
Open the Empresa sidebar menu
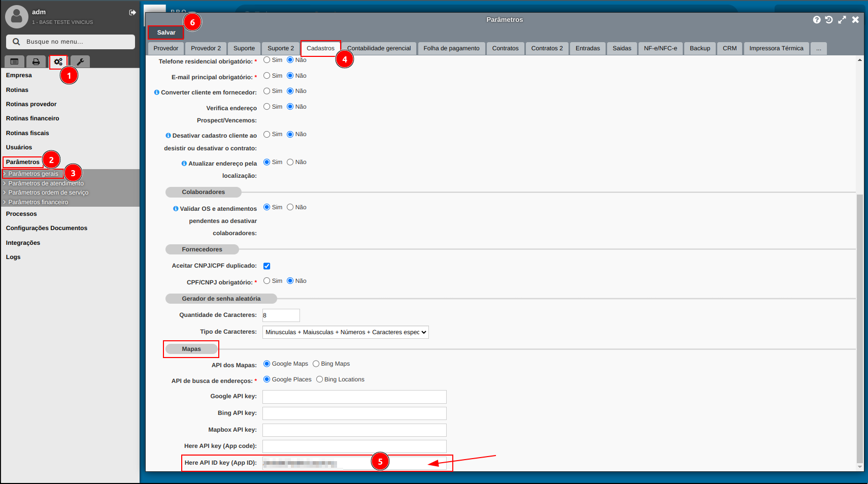19,75
